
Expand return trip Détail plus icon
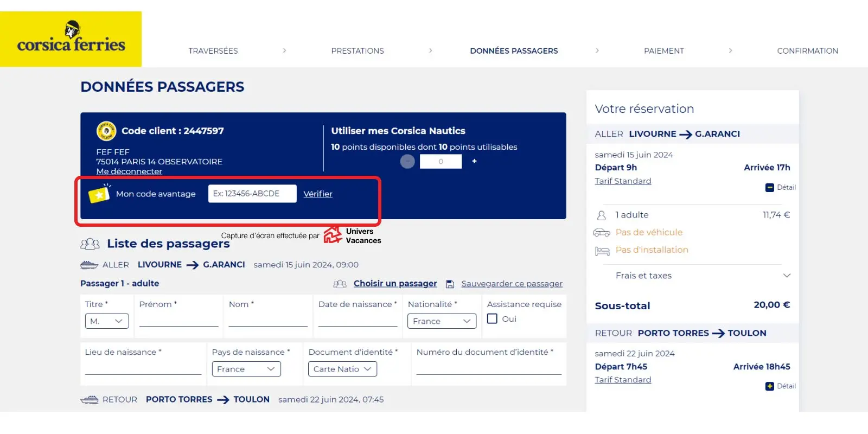tap(769, 386)
